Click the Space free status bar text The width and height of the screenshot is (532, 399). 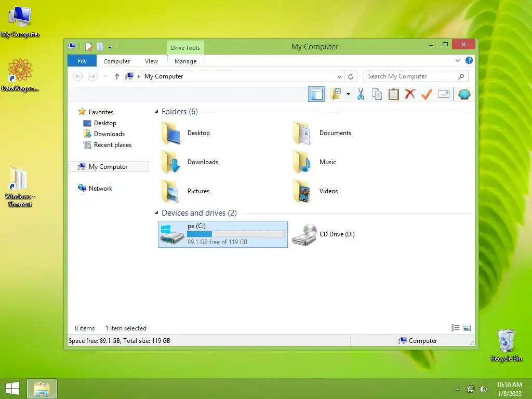pos(119,341)
